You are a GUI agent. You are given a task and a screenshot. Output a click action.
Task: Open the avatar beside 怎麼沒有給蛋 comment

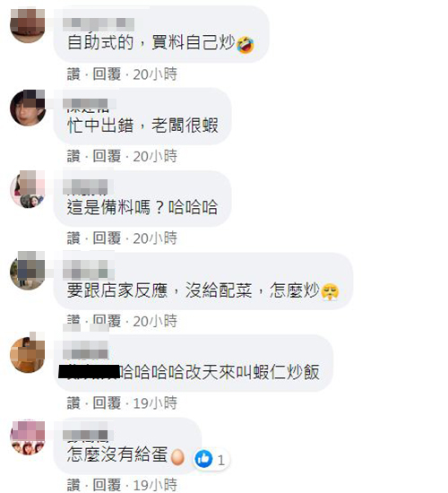[x=28, y=437]
